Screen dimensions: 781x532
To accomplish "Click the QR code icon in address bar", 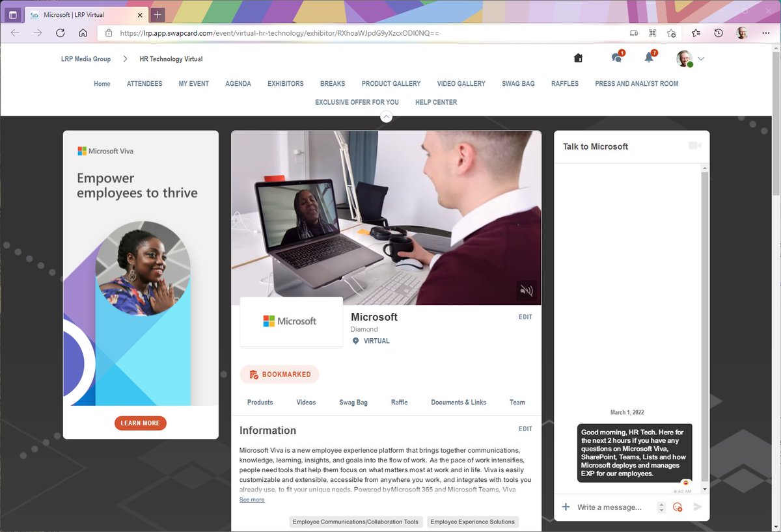I will [x=653, y=33].
